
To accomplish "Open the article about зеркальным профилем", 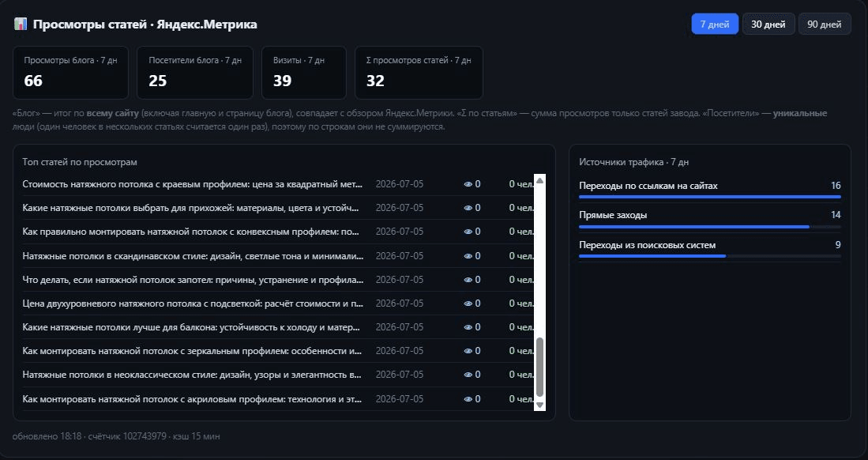I will pyautogui.click(x=192, y=351).
